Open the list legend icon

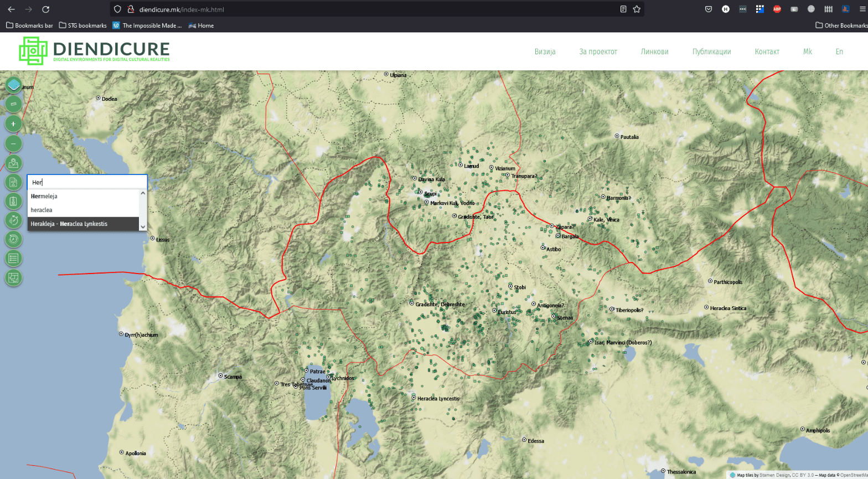coord(13,258)
